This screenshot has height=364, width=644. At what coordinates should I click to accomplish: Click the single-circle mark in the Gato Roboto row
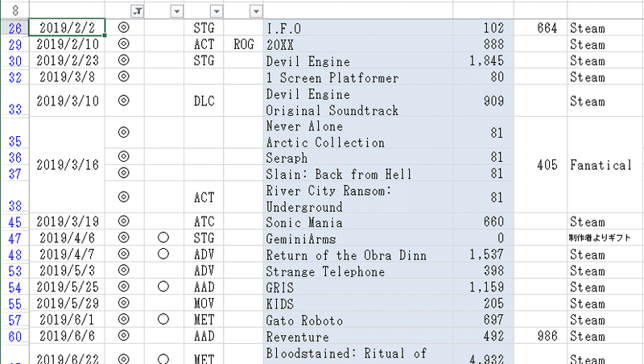[x=163, y=319]
